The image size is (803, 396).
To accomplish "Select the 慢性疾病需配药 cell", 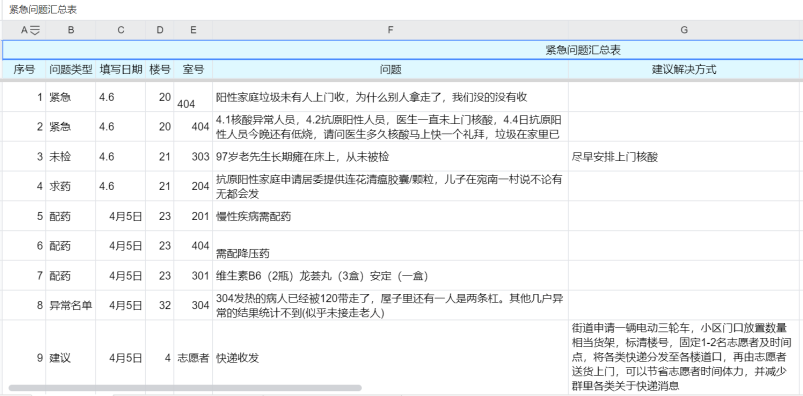I will 390,216.
